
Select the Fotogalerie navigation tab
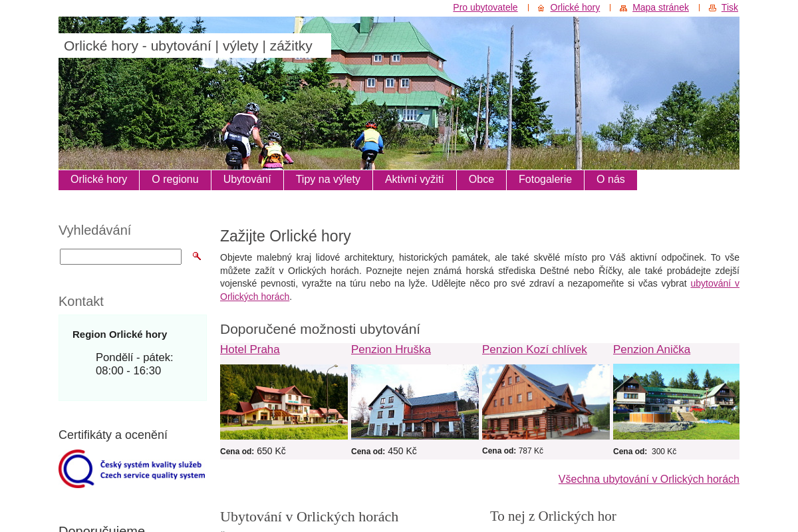click(x=545, y=180)
